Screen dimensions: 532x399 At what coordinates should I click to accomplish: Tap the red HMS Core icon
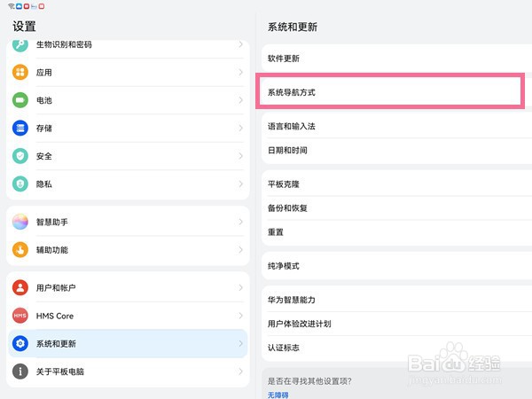click(20, 316)
